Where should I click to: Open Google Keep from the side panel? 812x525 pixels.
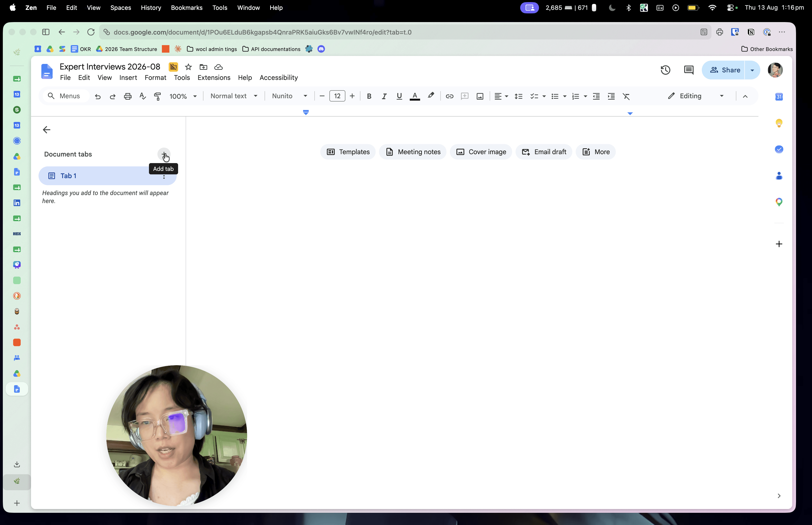[779, 123]
